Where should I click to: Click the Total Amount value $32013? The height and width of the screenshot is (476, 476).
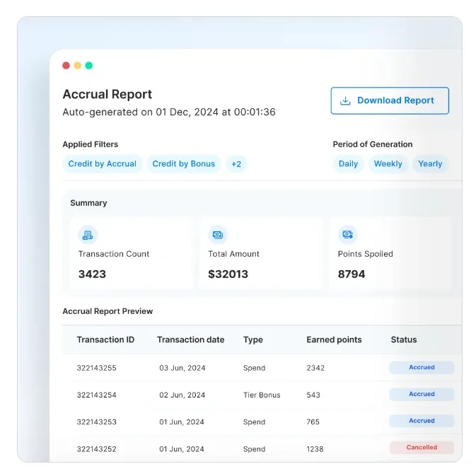228,274
